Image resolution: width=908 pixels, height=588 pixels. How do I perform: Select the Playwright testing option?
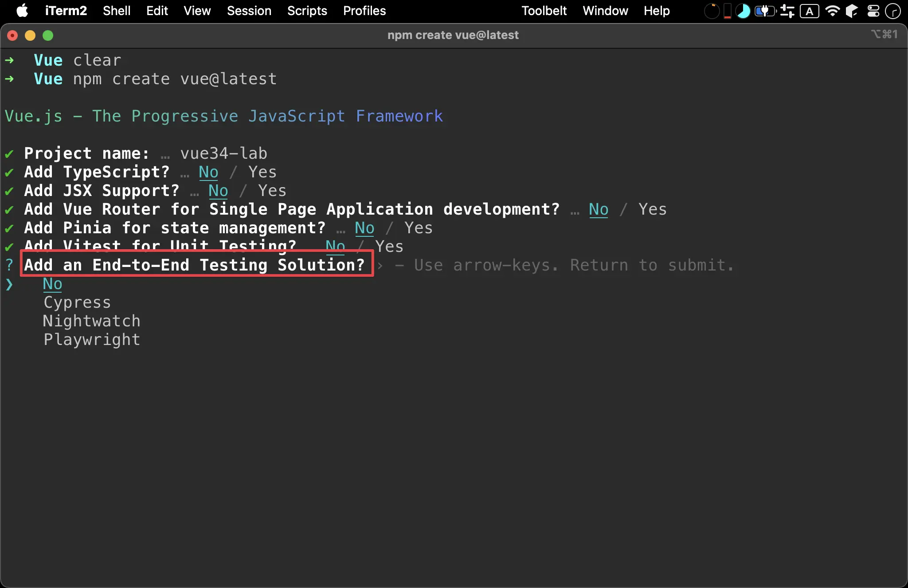(91, 340)
